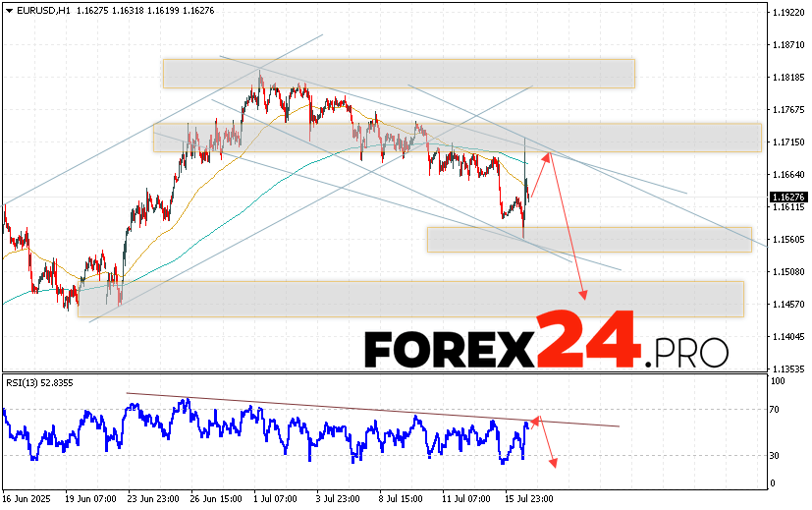Select the 16 Jun 2025 date label
The width and height of the screenshot is (812, 510).
click(x=30, y=499)
